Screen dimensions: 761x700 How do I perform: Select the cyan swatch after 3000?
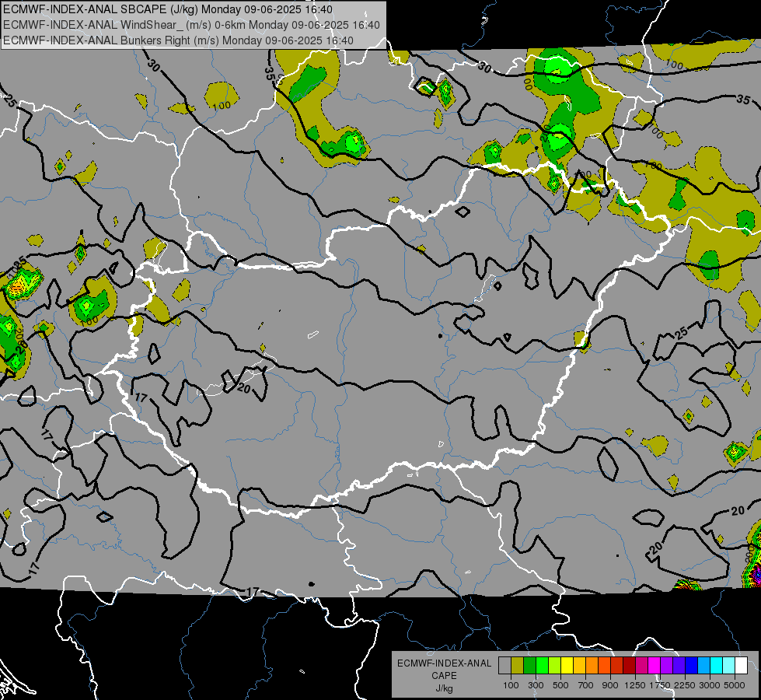(717, 666)
